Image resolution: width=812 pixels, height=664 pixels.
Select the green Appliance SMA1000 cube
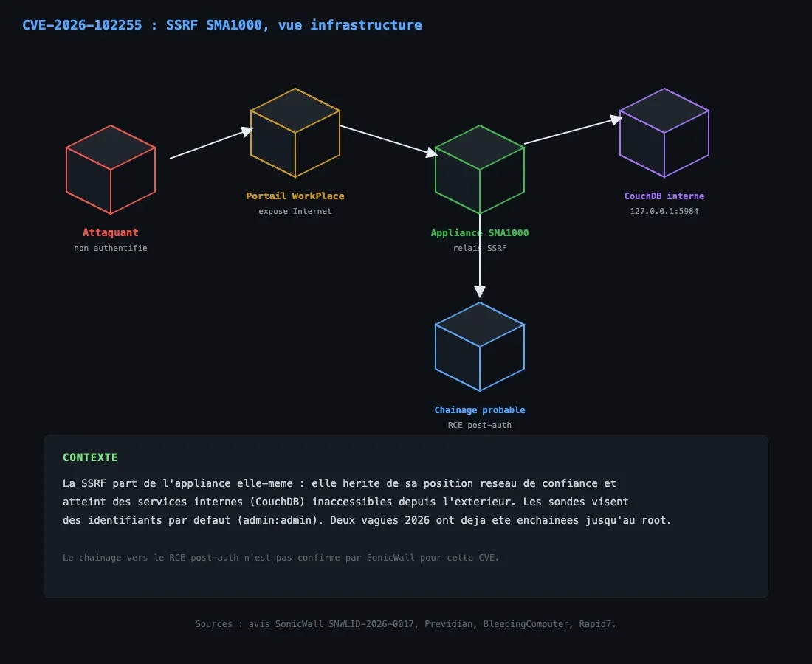pos(480,170)
